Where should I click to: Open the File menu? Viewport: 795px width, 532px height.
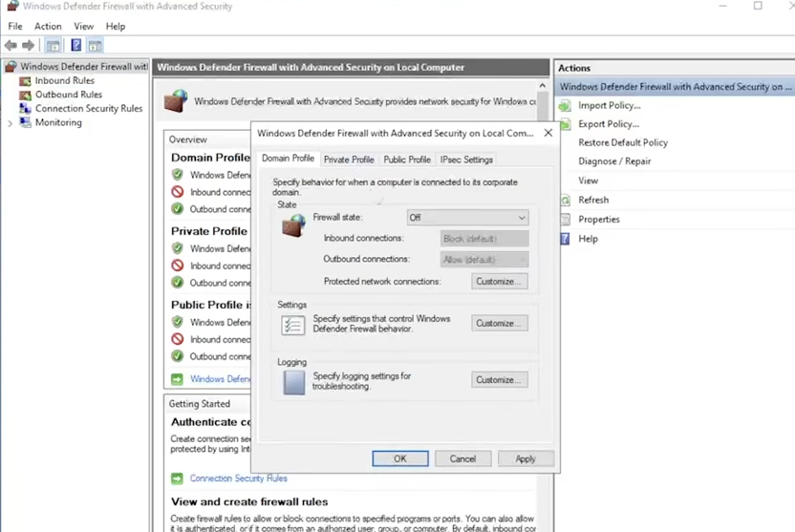[x=15, y=27]
